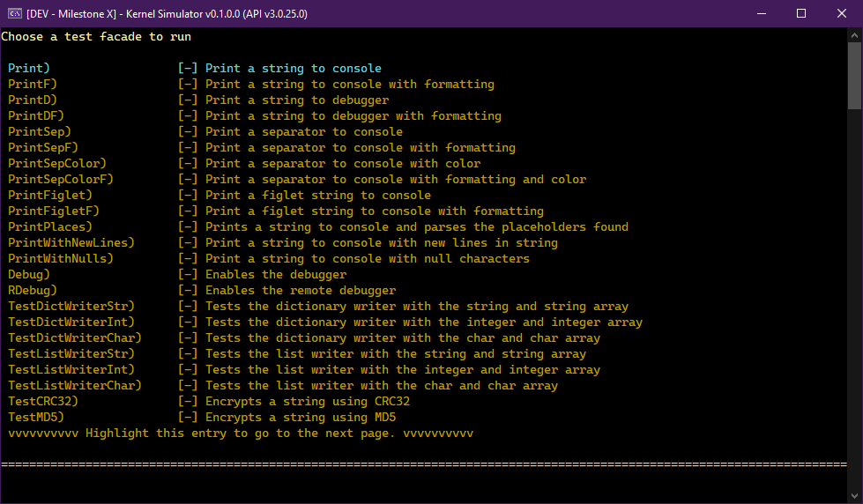This screenshot has width=863, height=504.
Task: Choose the RDebug) remote debugger entry
Action: click(33, 291)
